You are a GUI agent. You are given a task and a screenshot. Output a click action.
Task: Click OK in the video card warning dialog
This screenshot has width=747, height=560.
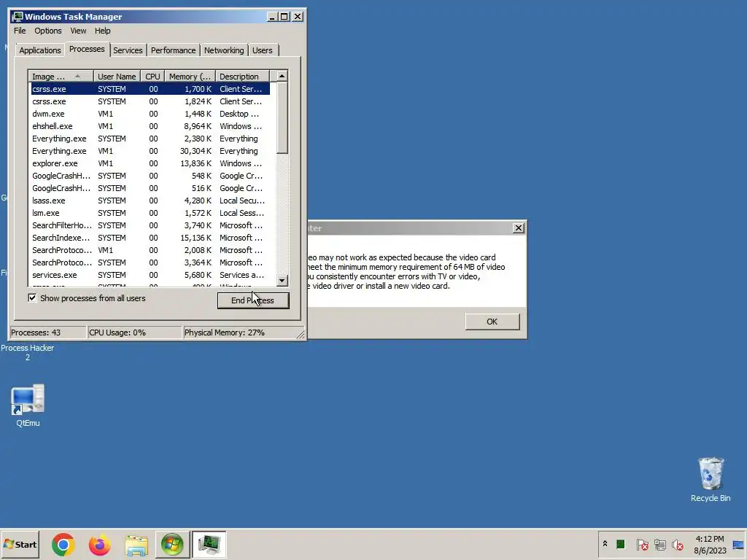coord(492,322)
